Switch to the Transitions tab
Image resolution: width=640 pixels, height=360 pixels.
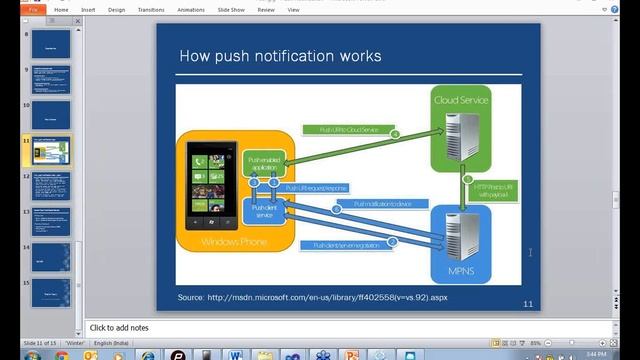coord(151,10)
